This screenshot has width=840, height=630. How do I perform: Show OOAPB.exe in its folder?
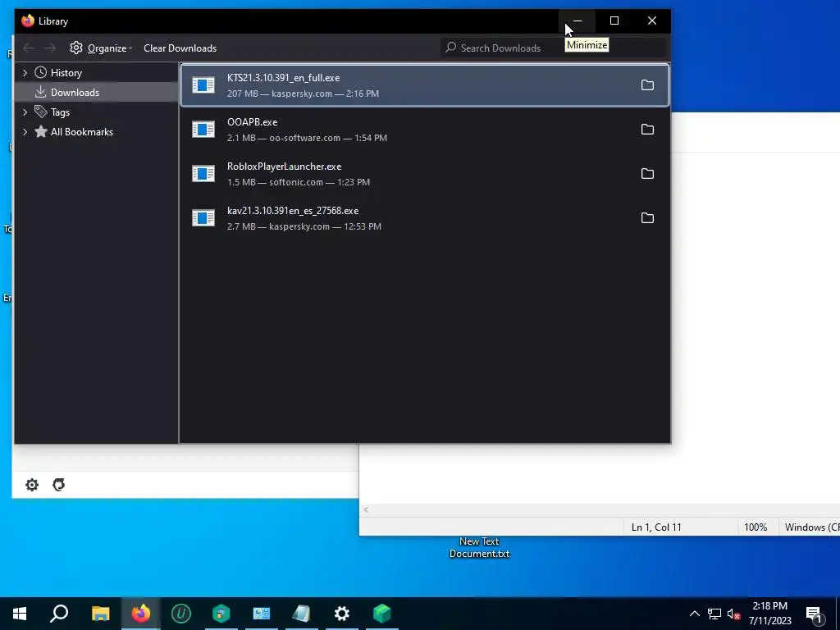tap(647, 129)
